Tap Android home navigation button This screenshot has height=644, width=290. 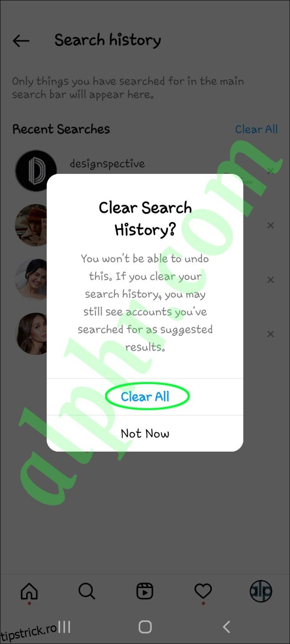pyautogui.click(x=145, y=627)
